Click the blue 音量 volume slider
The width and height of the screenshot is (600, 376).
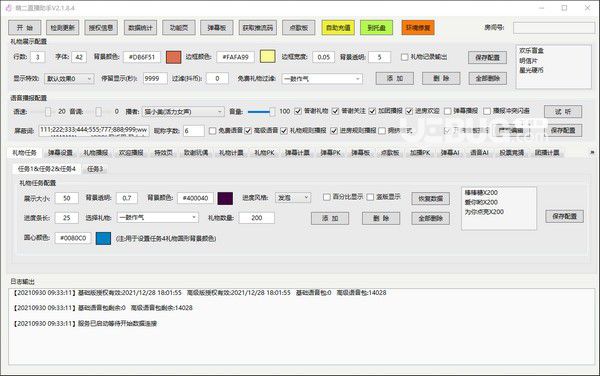point(261,112)
